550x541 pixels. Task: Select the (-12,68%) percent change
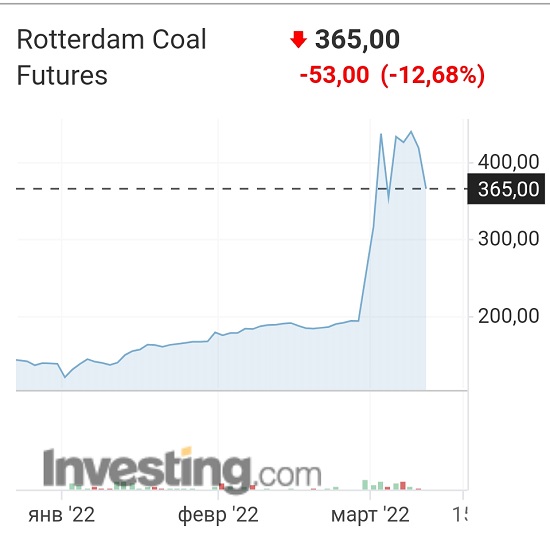tap(433, 75)
